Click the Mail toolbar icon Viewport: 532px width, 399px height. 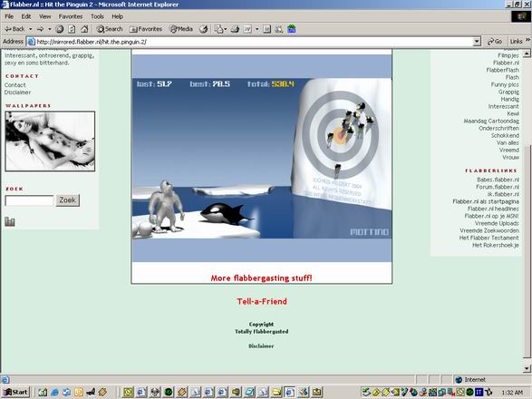218,29
